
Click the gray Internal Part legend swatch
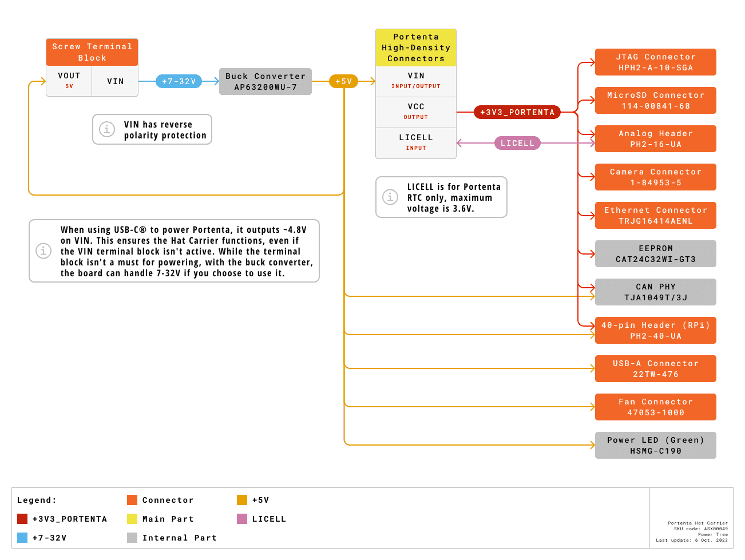click(132, 538)
